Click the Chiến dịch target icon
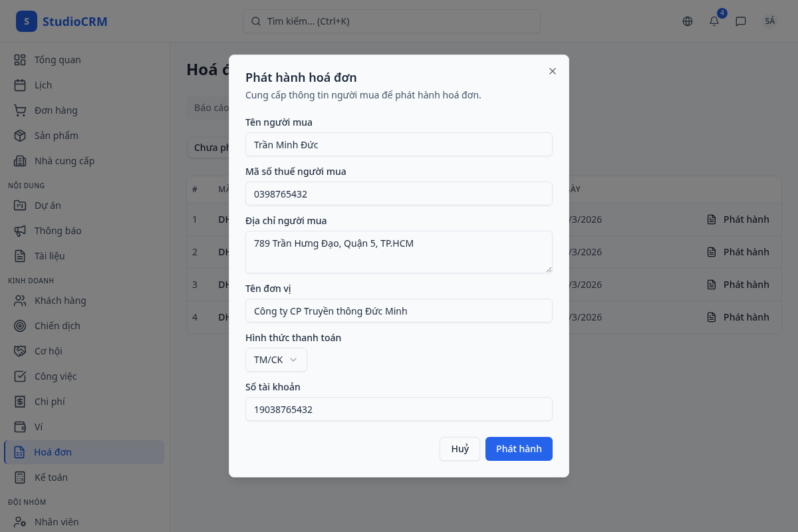Image resolution: width=798 pixels, height=532 pixels. pyautogui.click(x=20, y=326)
